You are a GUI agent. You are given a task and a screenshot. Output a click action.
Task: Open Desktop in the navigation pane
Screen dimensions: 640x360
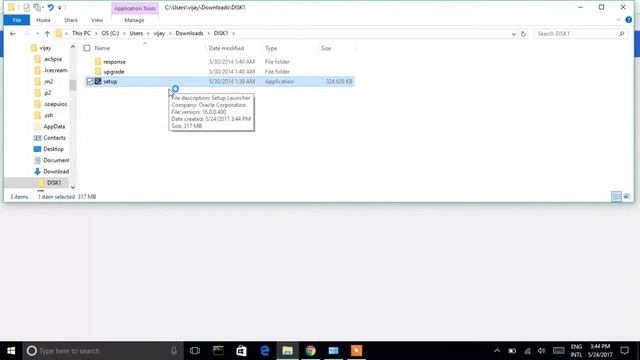tap(53, 149)
